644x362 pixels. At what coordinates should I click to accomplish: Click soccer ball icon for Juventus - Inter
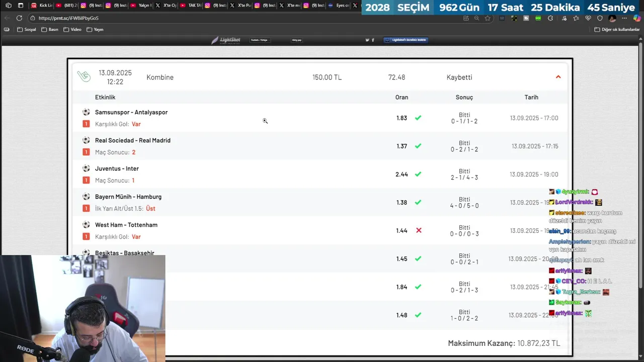coord(86,168)
